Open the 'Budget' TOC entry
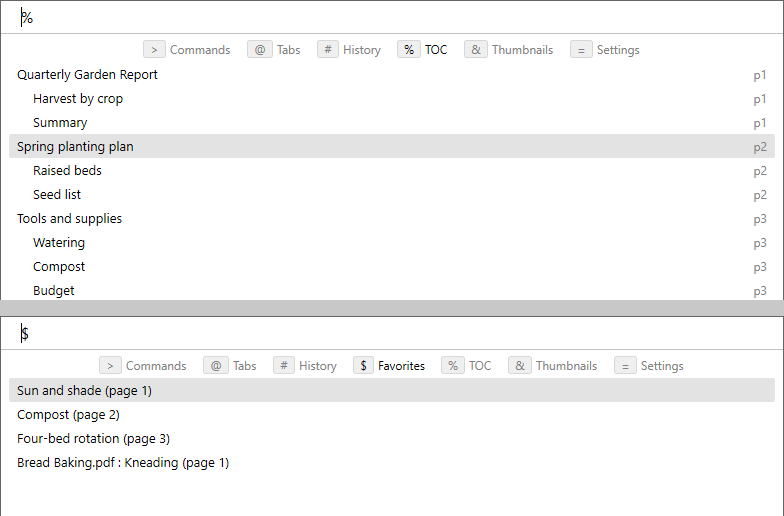Screen dimensions: 784x516 point(392,290)
